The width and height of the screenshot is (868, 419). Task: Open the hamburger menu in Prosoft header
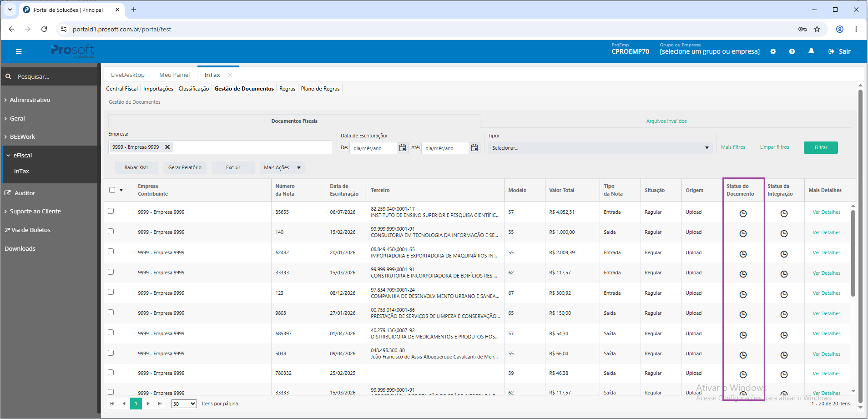pos(19,51)
